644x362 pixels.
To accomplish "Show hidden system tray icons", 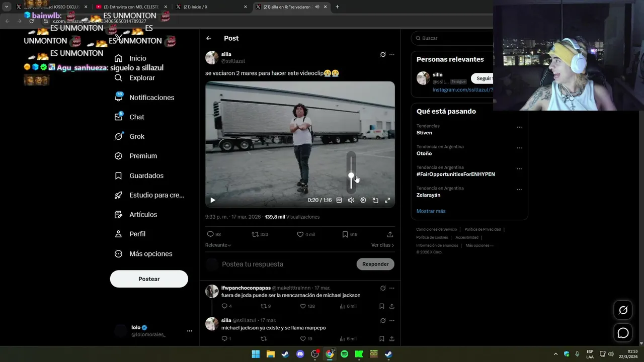I will 555,354.
